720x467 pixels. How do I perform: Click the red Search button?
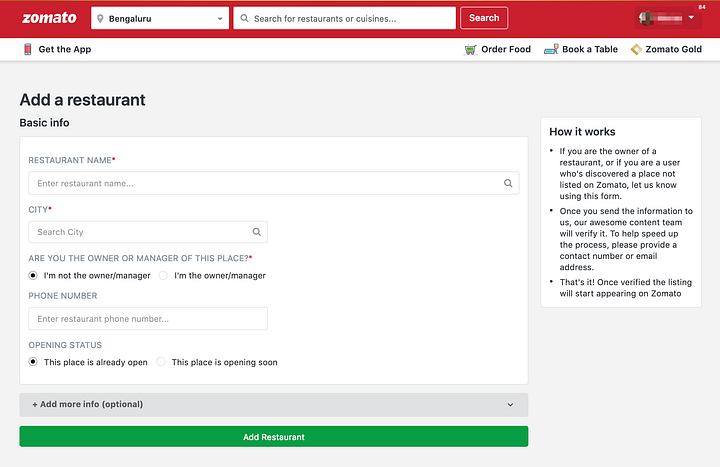pos(484,18)
